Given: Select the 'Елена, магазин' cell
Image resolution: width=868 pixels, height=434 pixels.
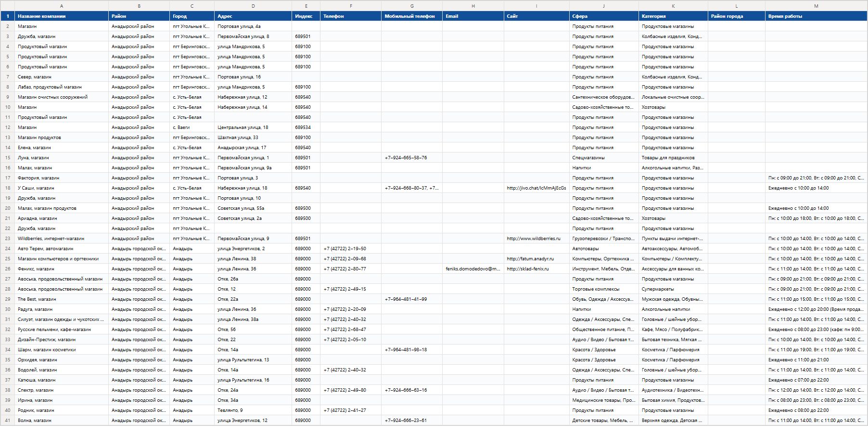Looking at the screenshot, I should click(62, 148).
